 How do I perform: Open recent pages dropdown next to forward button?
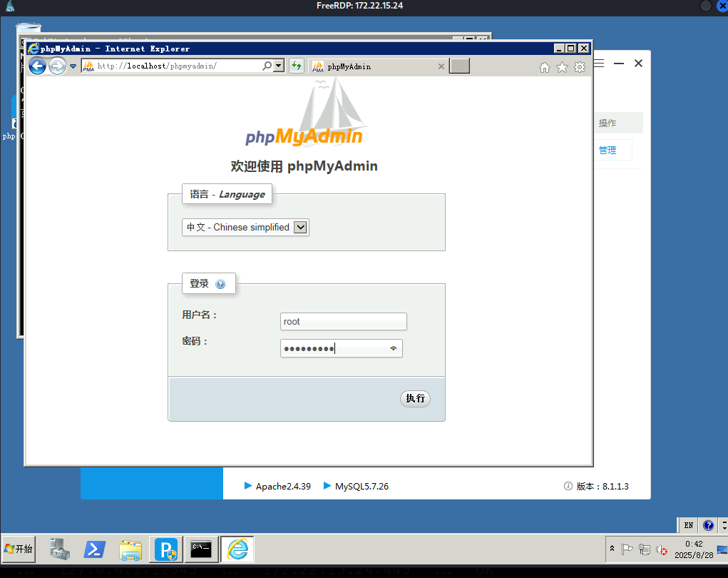pyautogui.click(x=73, y=66)
